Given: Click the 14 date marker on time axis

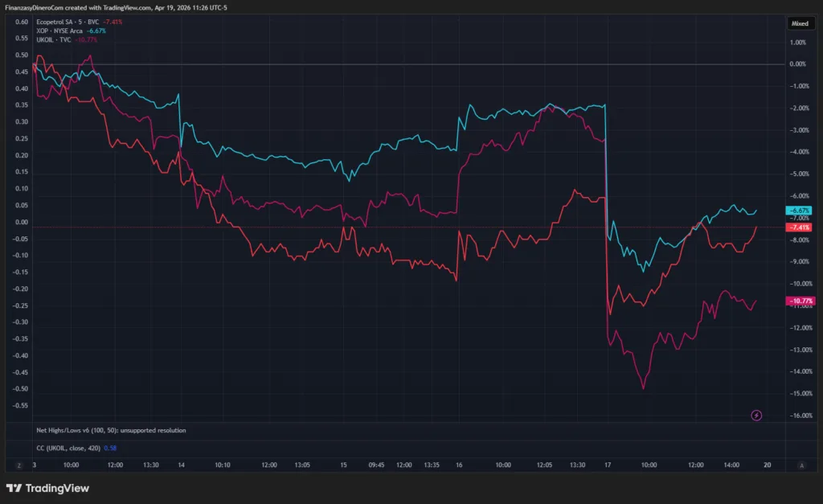Looking at the screenshot, I should (x=182, y=465).
